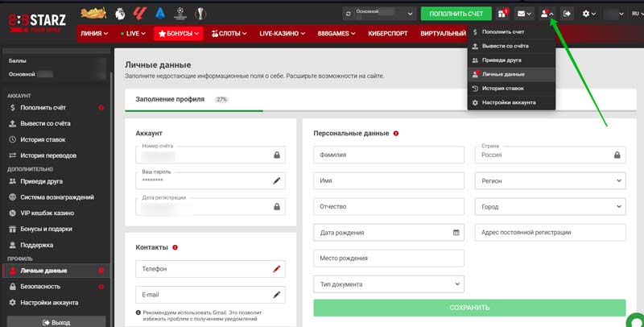Open the Premier League lion icon
The image size is (644, 327).
pos(120,14)
